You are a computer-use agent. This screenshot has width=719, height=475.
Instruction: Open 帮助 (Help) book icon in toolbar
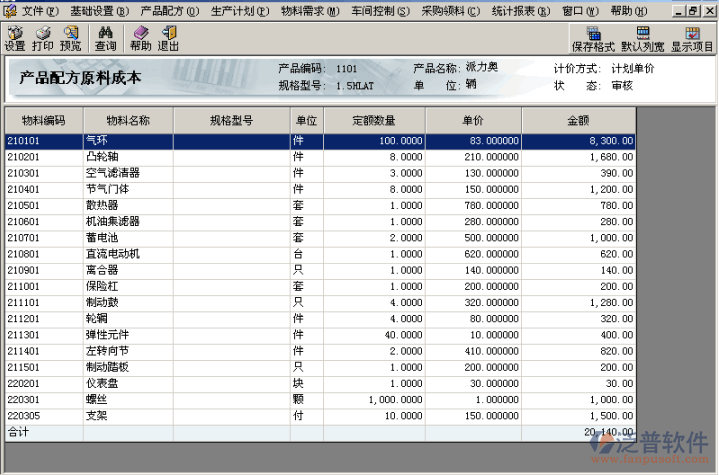[x=140, y=38]
